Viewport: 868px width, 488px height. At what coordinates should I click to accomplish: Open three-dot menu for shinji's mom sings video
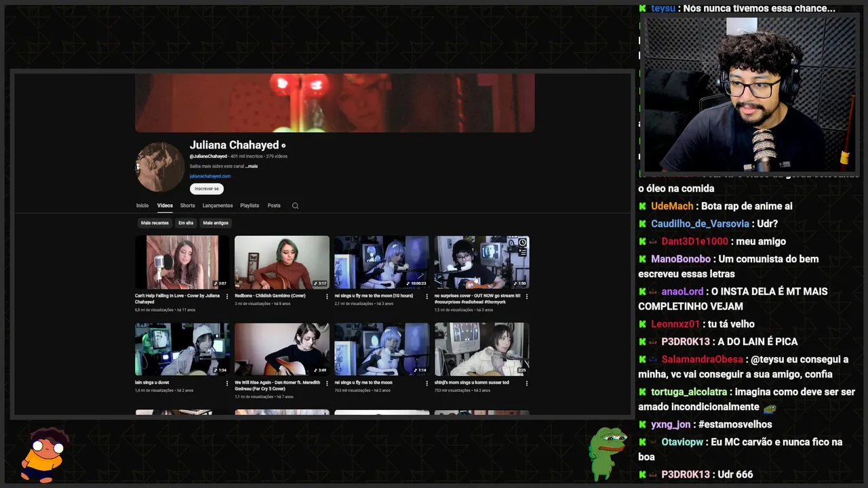[527, 383]
